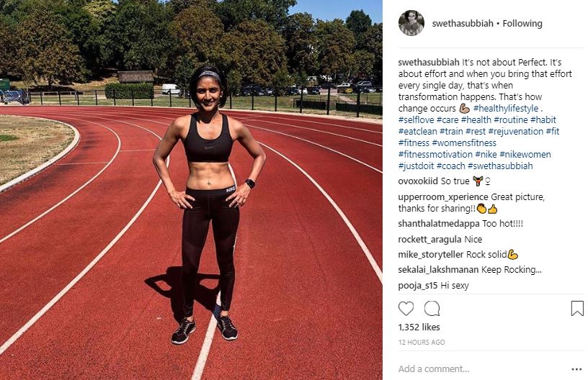This screenshot has height=380, width=588.
Task: Toggle the Following status button
Action: click(522, 24)
